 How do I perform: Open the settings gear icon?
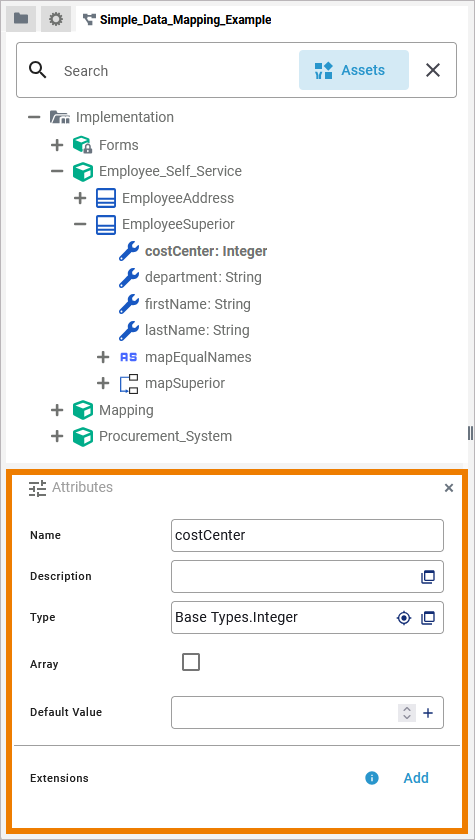click(x=56, y=19)
